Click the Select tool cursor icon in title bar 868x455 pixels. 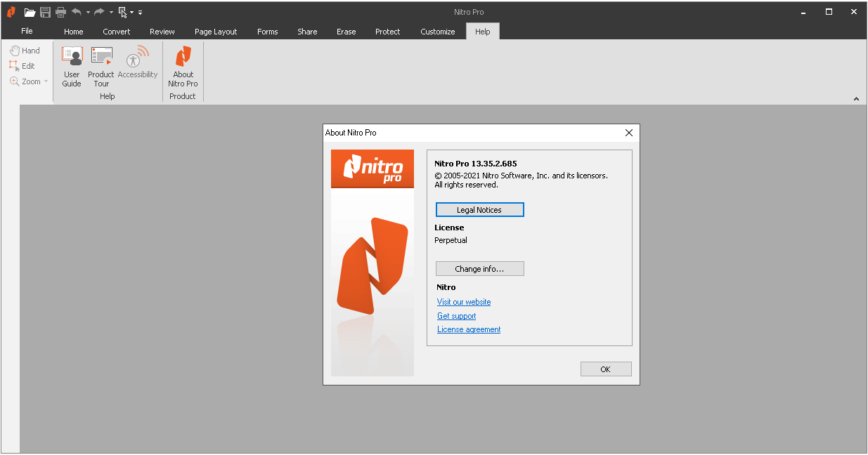pos(122,12)
